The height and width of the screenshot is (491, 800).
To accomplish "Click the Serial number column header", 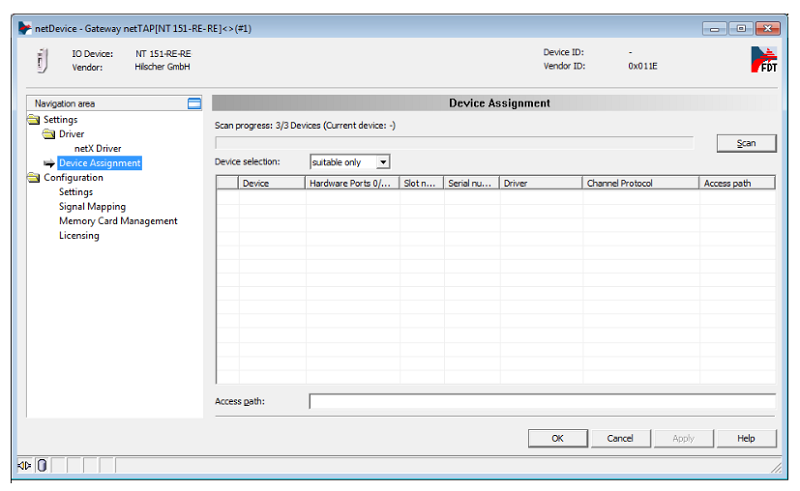I will tap(471, 183).
